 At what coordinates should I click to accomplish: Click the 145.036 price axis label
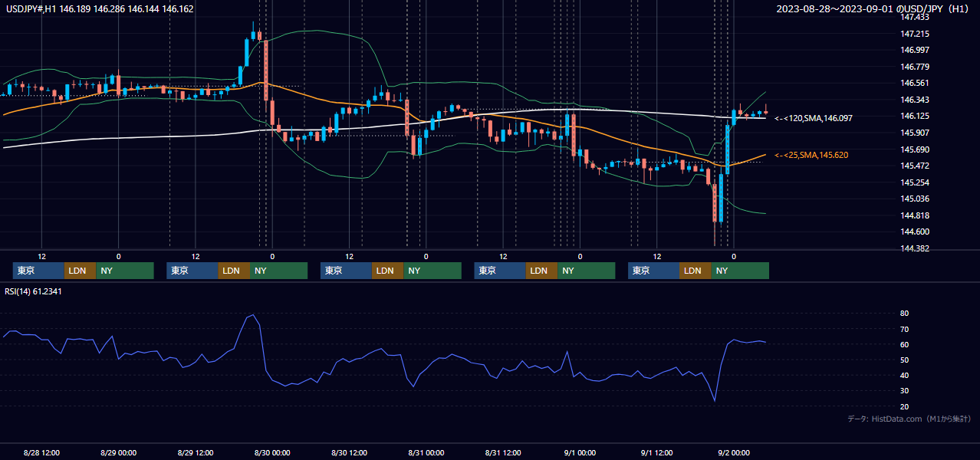tap(916, 199)
